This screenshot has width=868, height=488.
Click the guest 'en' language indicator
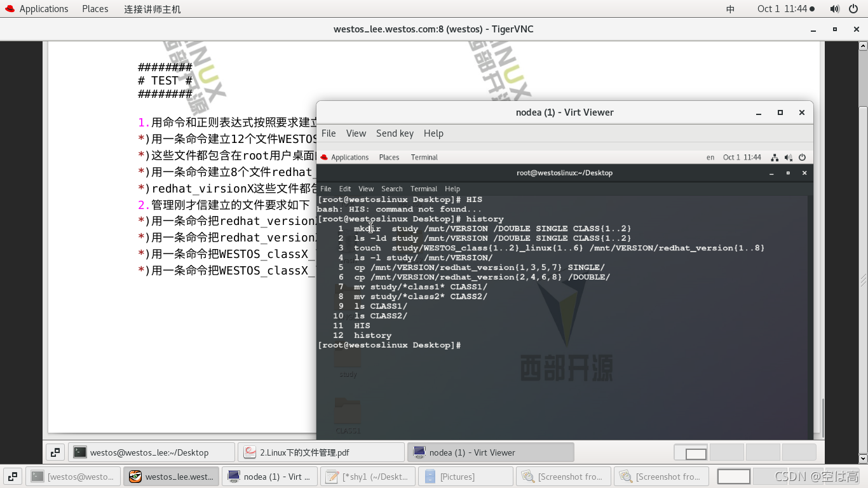710,158
